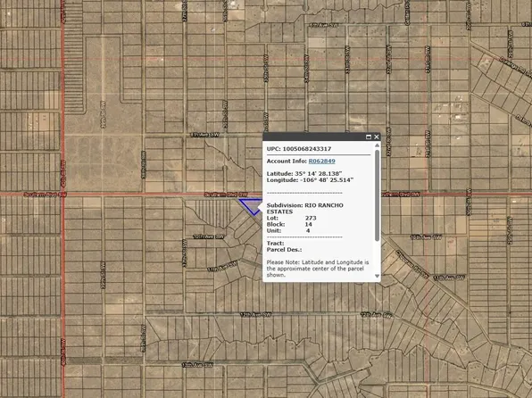
Task: Click the popup scrollbar down arrow
Action: pyautogui.click(x=377, y=276)
